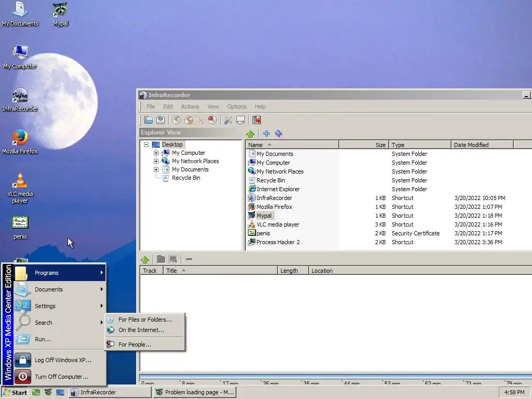Image resolution: width=532 pixels, height=399 pixels.
Task: Expand the My Documents tree node
Action: pyautogui.click(x=156, y=170)
